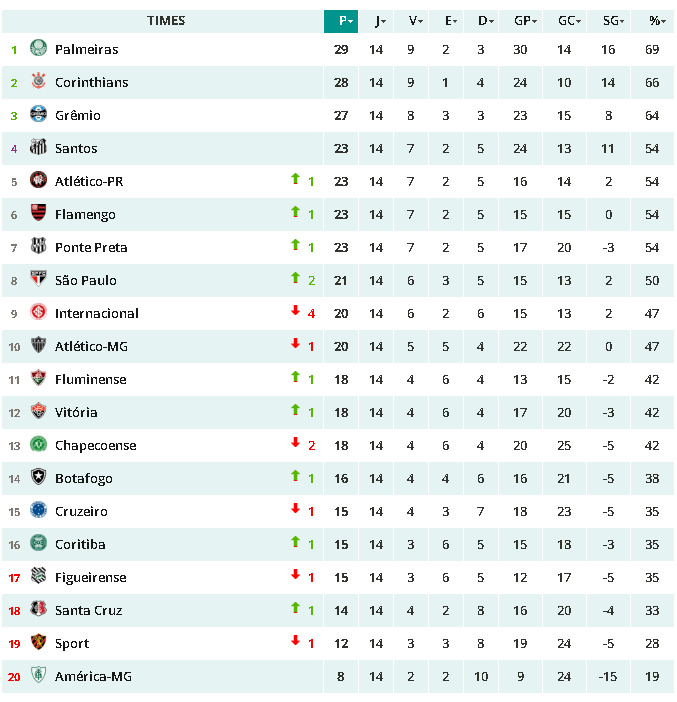Click the TIMES column header
Image resolution: width=677 pixels, height=702 pixels.
pos(166,21)
